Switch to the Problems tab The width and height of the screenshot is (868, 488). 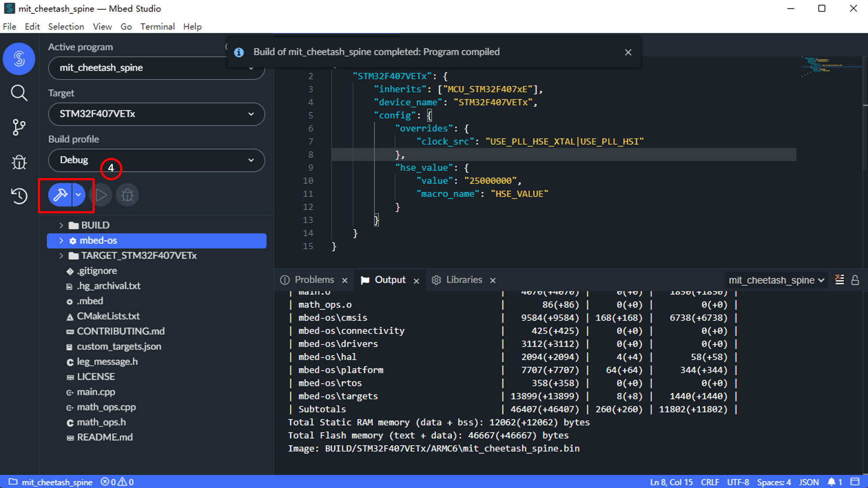(x=314, y=280)
